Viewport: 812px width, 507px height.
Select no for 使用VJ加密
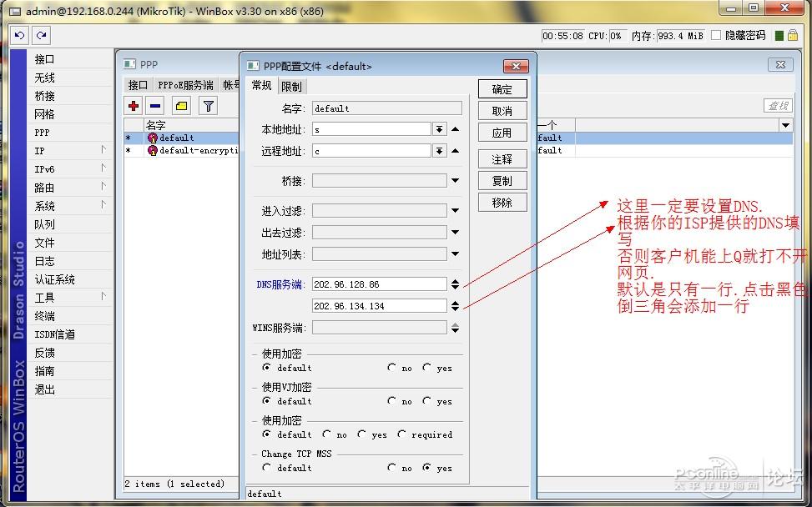tap(392, 400)
